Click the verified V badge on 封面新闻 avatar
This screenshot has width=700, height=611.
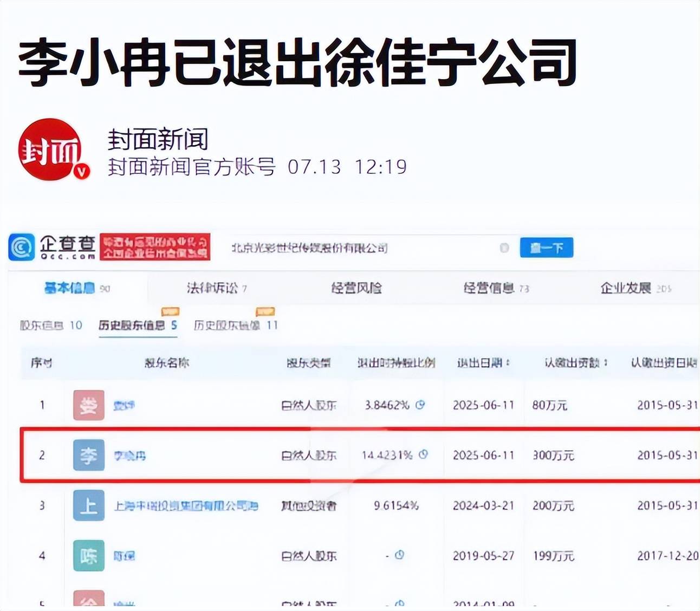[82, 171]
